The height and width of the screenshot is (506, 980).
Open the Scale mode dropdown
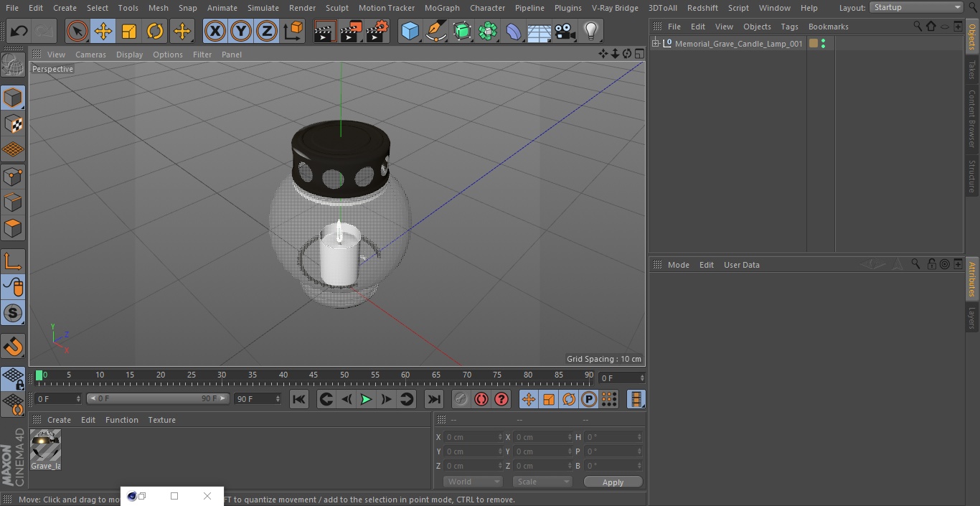[542, 482]
